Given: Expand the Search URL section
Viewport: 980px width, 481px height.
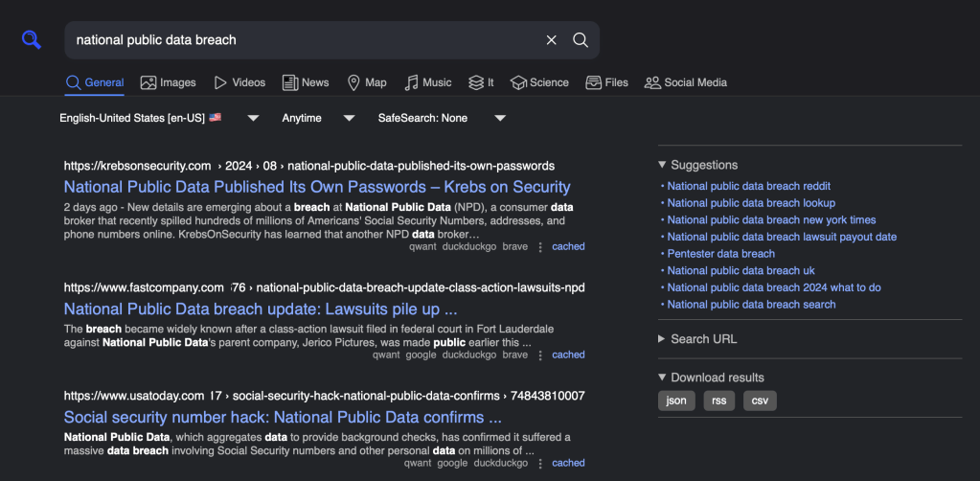Looking at the screenshot, I should point(698,339).
